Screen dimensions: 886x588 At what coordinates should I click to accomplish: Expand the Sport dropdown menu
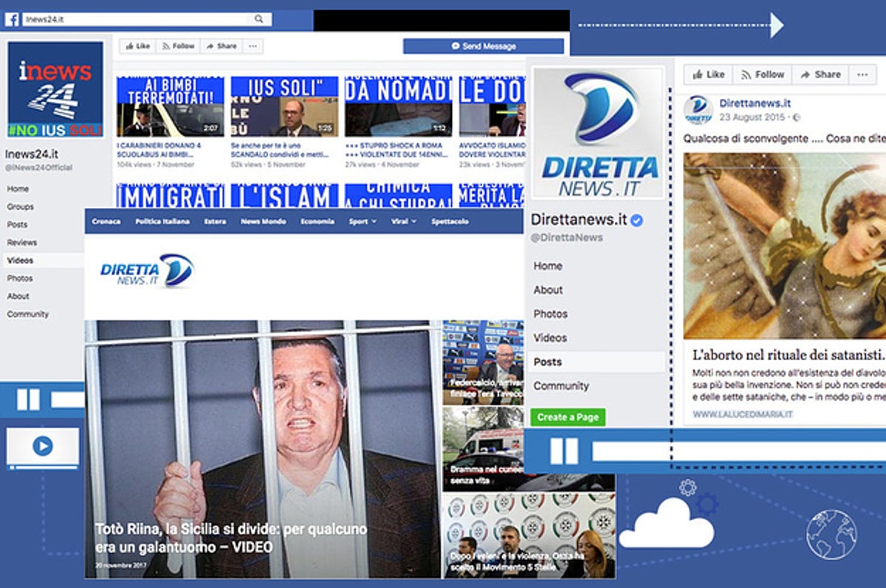pos(362,221)
